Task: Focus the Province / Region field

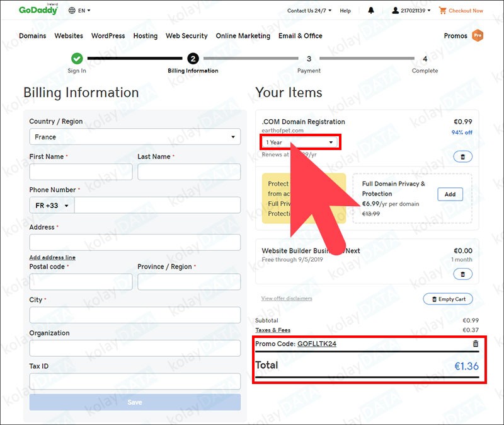Action: [189, 282]
